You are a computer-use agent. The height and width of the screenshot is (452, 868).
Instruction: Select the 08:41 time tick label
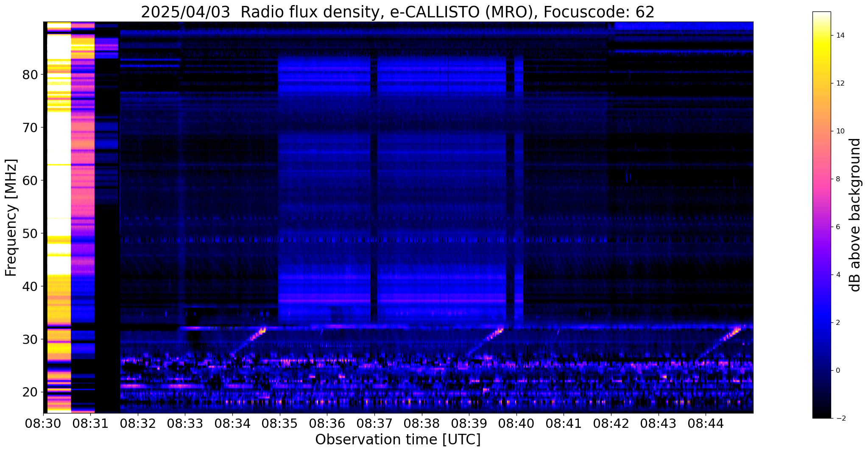(x=564, y=423)
